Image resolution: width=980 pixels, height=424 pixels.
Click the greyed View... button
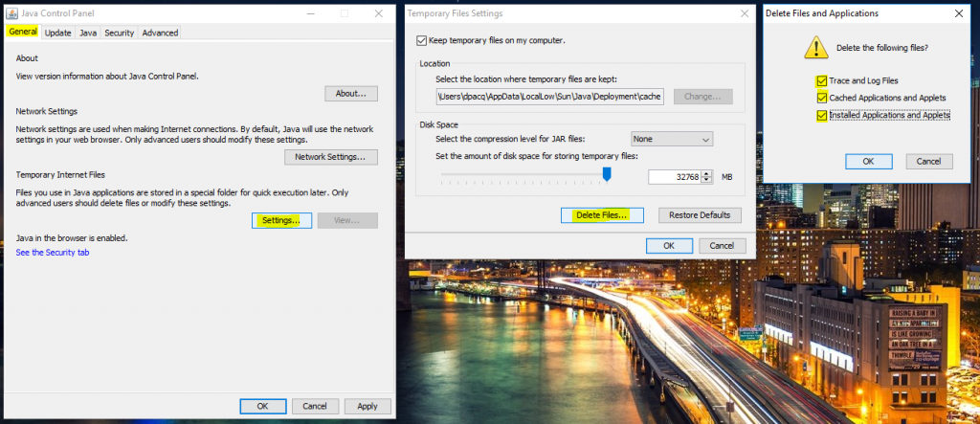coord(347,220)
